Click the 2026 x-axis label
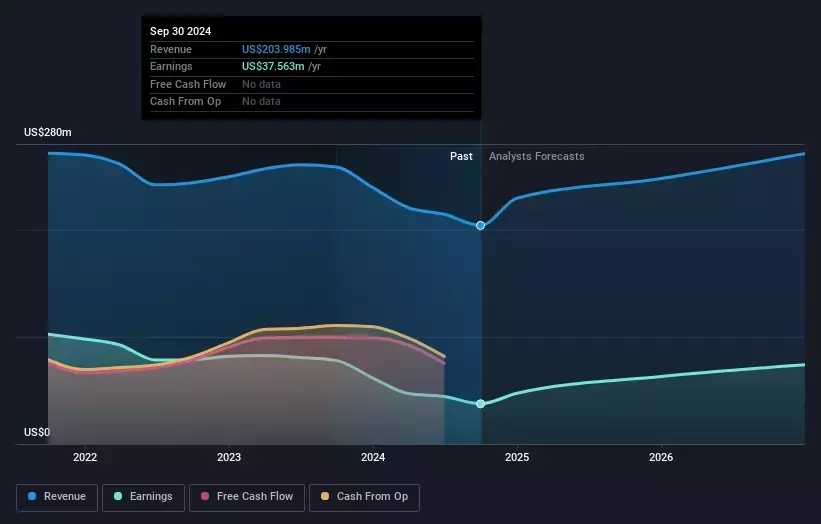 (661, 457)
